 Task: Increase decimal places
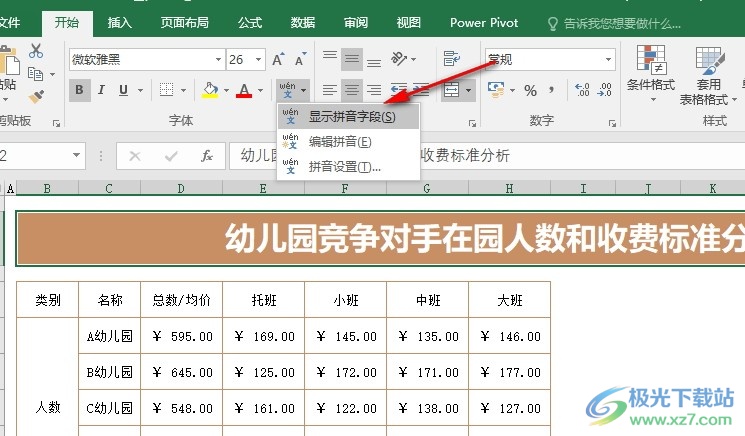[x=582, y=90]
